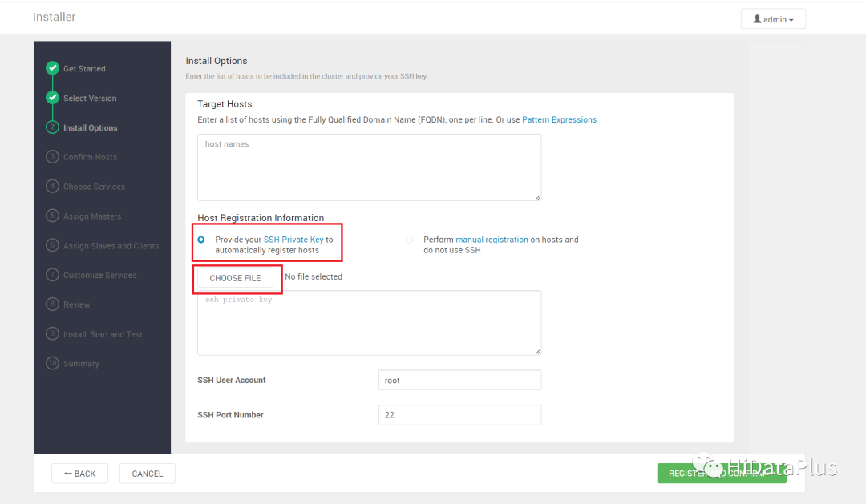Click the Get Started green checkmark icon

point(53,68)
